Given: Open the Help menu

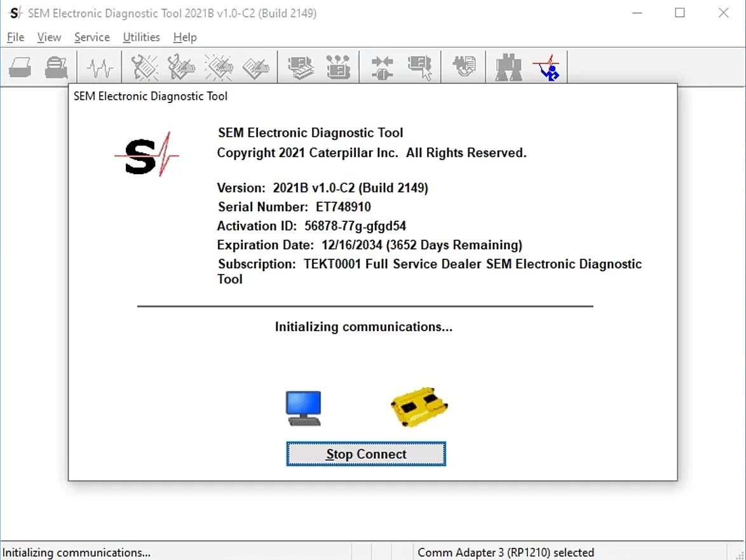Looking at the screenshot, I should [185, 37].
